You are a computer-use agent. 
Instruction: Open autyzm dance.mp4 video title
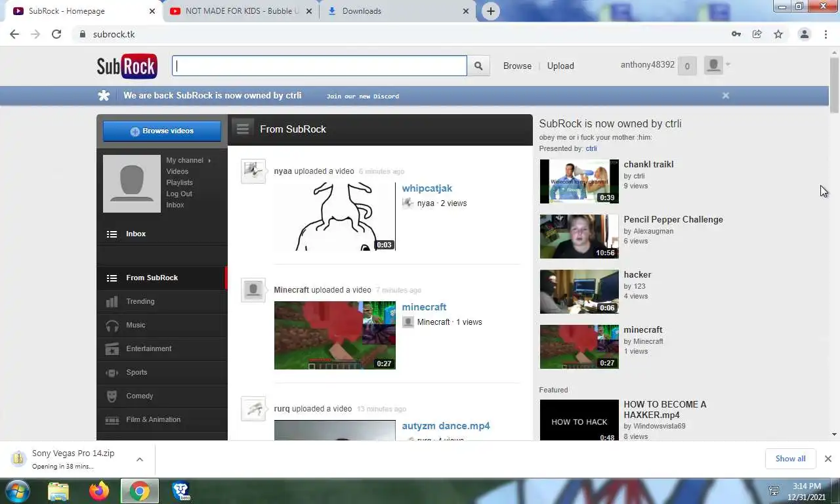(446, 426)
